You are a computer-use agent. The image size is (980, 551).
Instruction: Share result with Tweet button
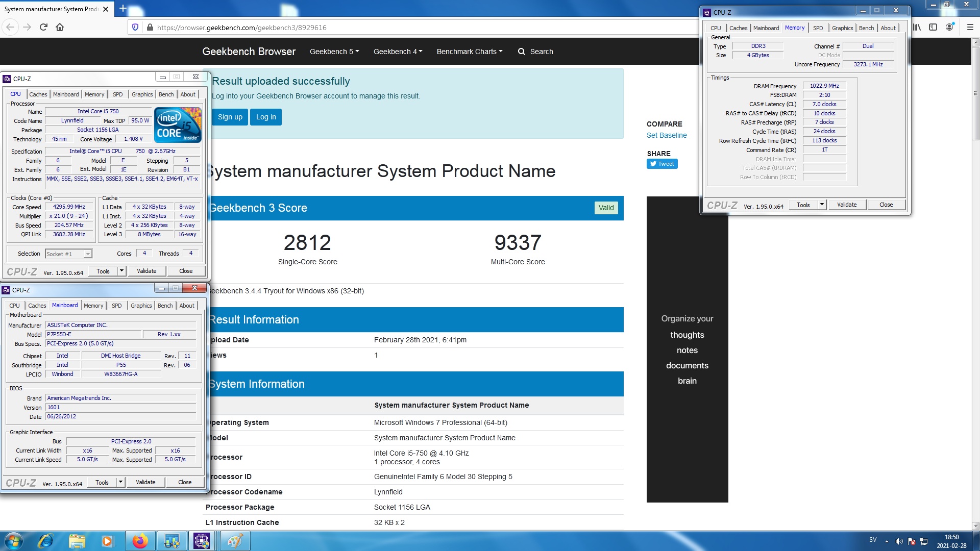point(662,164)
